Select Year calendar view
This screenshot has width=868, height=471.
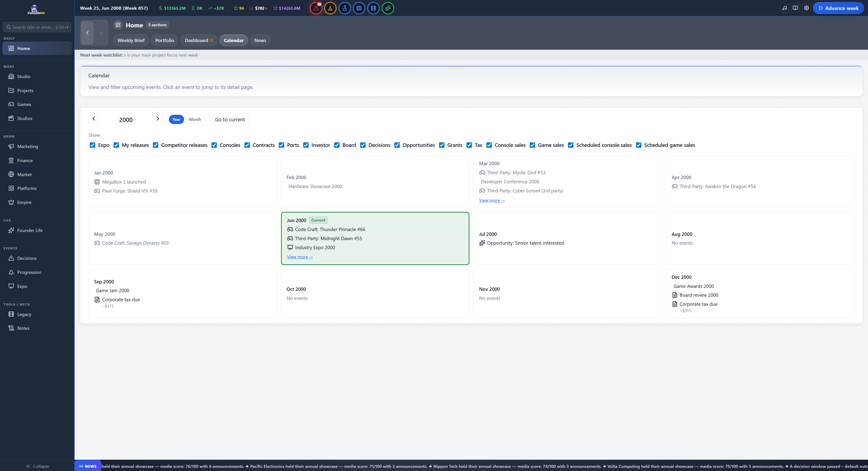tap(176, 120)
